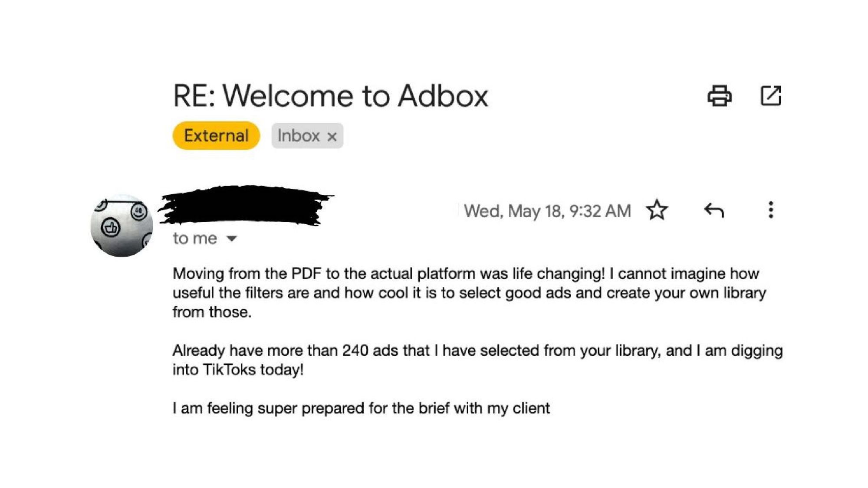The image size is (868, 488).
Task: Click the 'Wed, May 18, 9:32 AM' timestamp
Action: tap(547, 211)
